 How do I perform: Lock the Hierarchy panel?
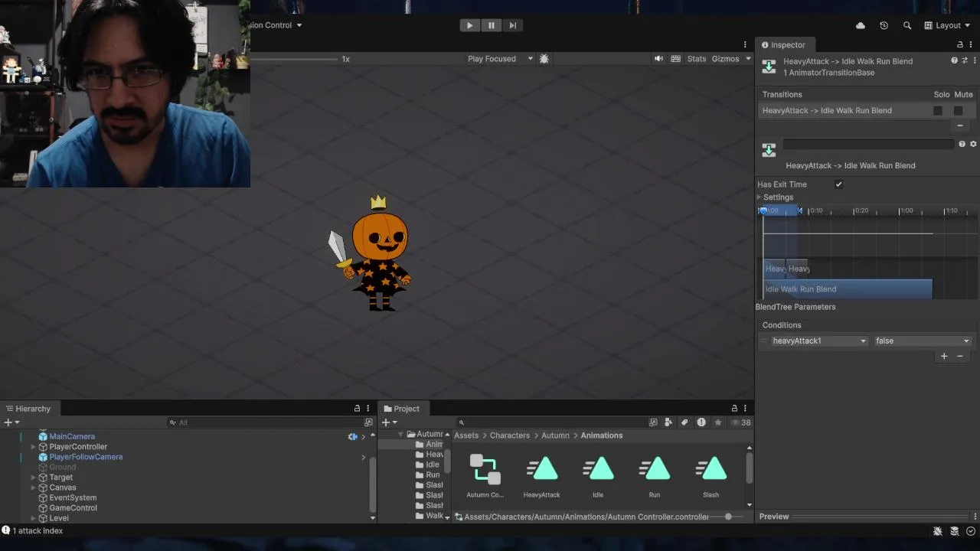(x=357, y=409)
